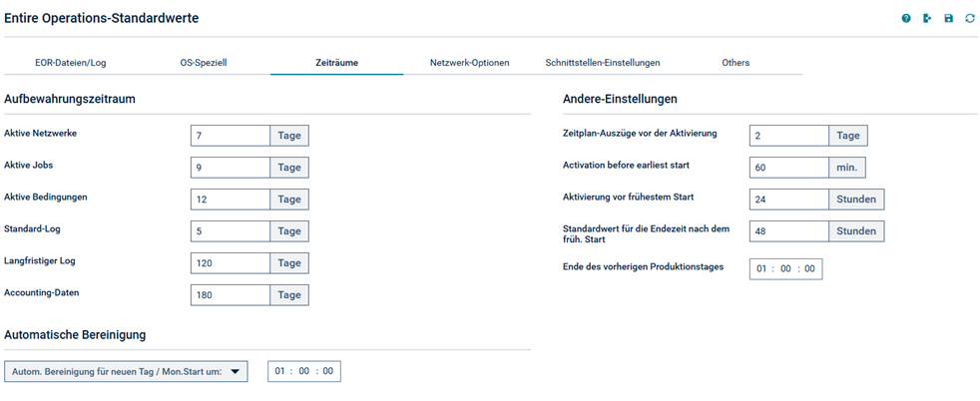The width and height of the screenshot is (980, 401).
Task: Edit the Aktive Bedingungen value field
Action: coord(230,200)
